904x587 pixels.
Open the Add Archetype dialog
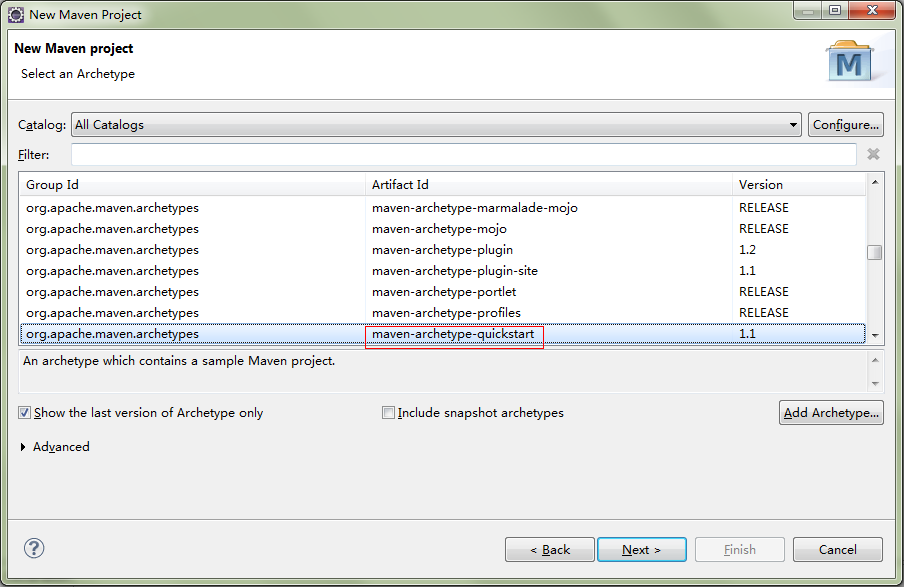point(830,413)
